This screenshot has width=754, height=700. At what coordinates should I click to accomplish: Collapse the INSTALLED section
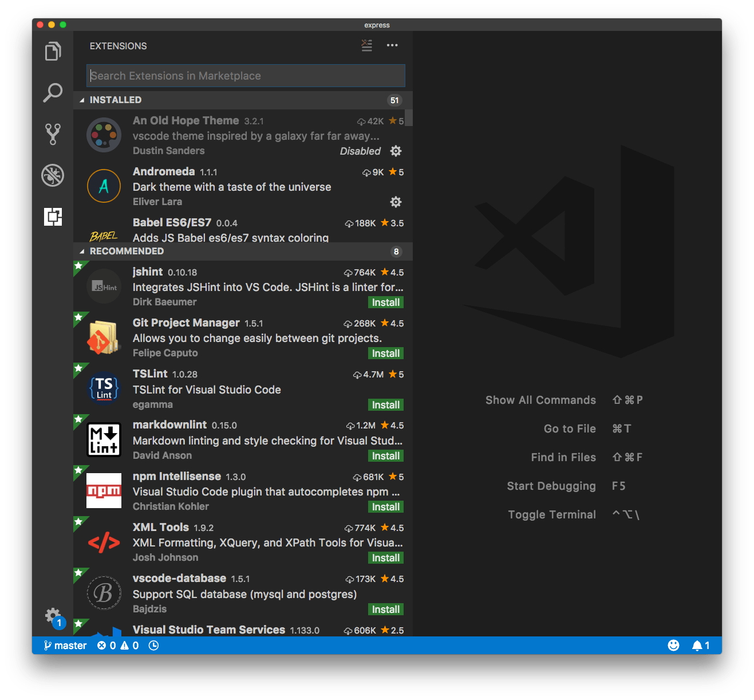pyautogui.click(x=243, y=100)
